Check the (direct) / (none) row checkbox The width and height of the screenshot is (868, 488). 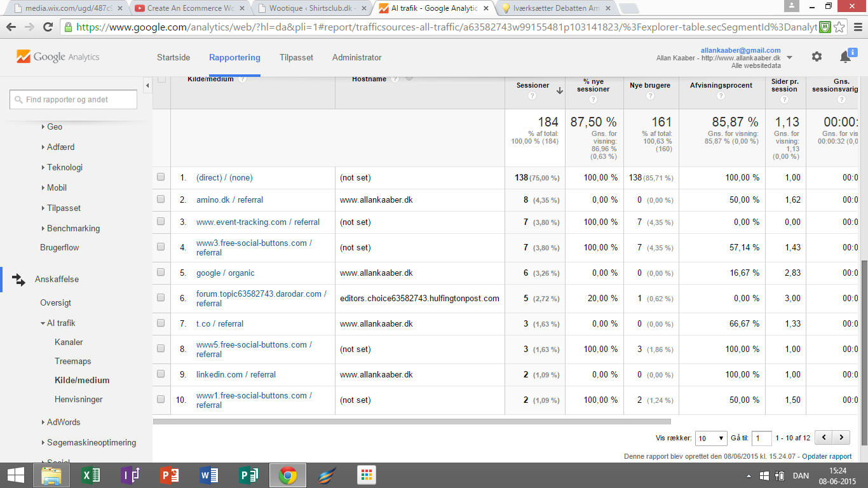(x=161, y=177)
